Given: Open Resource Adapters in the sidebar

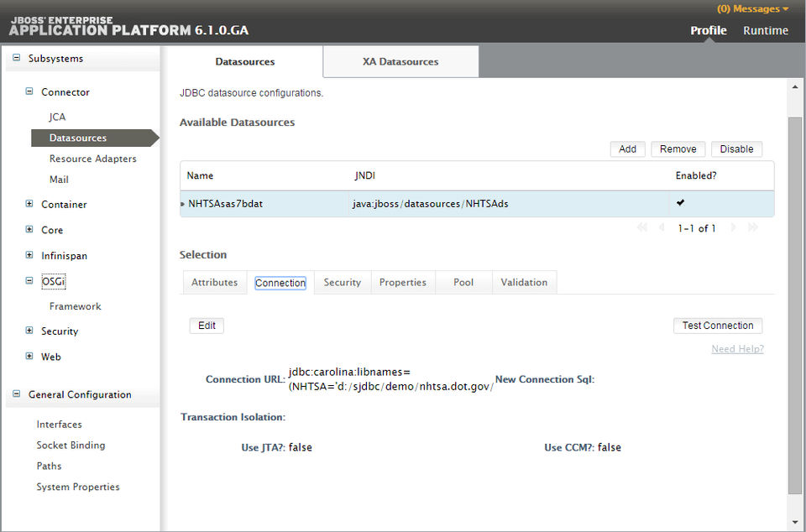Looking at the screenshot, I should 93,159.
